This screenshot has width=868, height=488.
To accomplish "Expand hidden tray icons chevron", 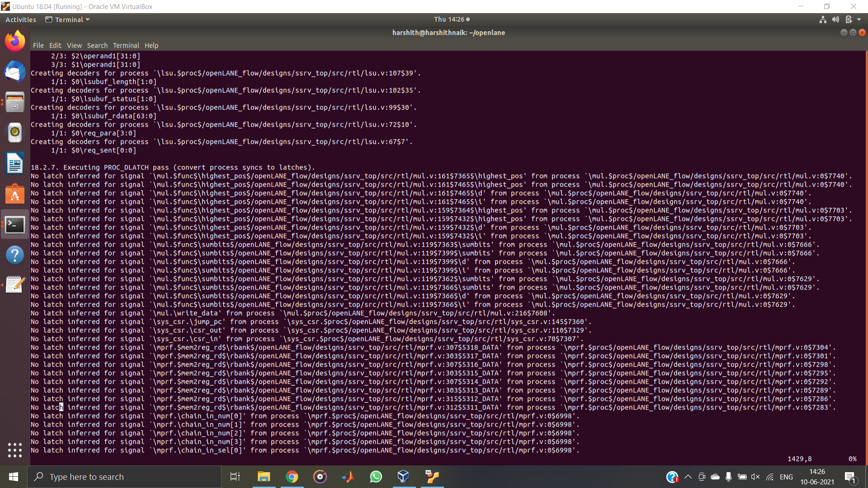I will pos(688,477).
